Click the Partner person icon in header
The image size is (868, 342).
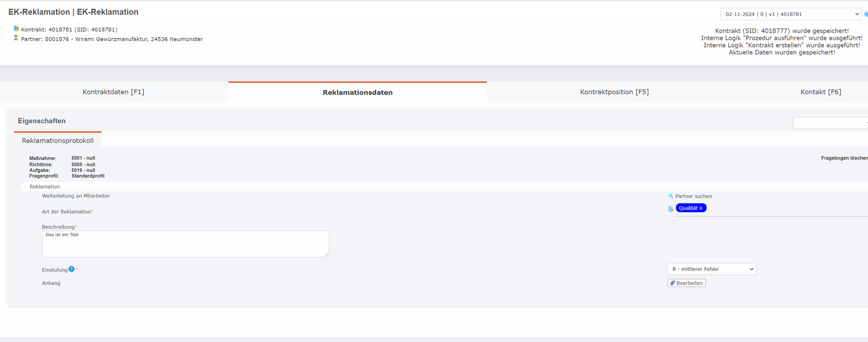click(x=16, y=38)
